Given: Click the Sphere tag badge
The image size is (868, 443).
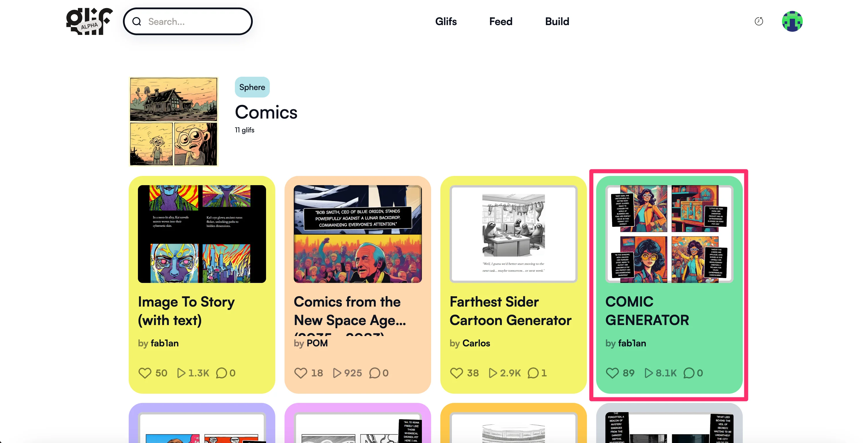Looking at the screenshot, I should pyautogui.click(x=252, y=87).
